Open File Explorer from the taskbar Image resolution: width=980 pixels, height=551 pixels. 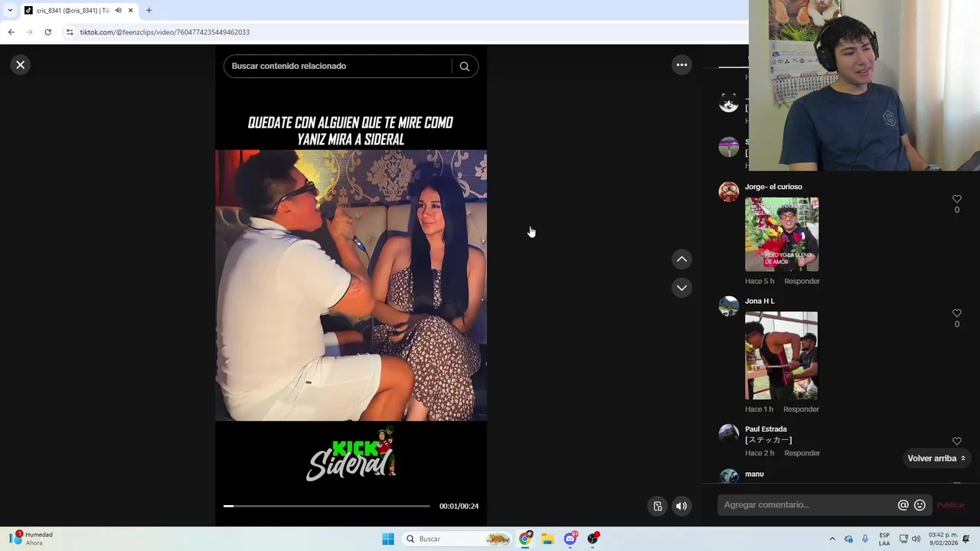click(x=547, y=539)
